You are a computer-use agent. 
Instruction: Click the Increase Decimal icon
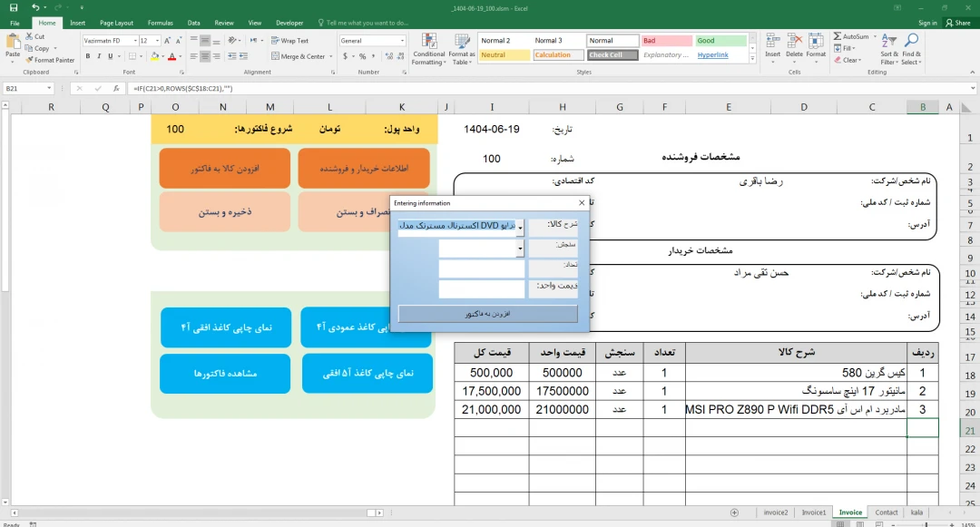point(388,56)
